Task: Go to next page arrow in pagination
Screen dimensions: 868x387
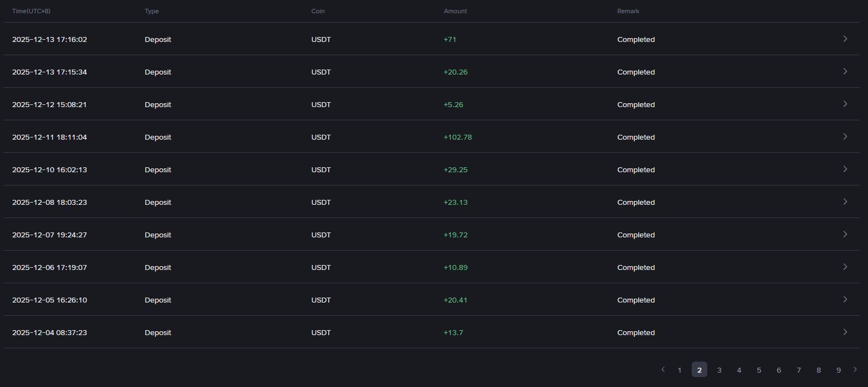Action: tap(855, 369)
